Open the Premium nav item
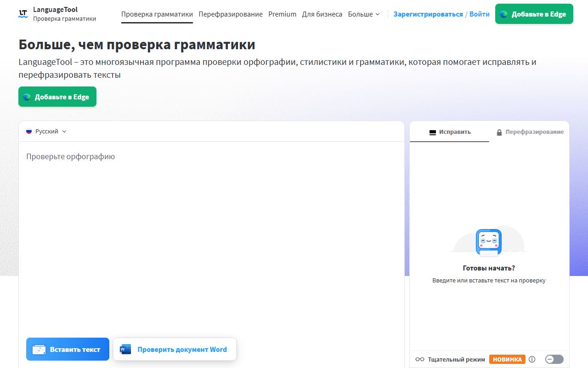Viewport: 588px width, 368px height. 283,14
